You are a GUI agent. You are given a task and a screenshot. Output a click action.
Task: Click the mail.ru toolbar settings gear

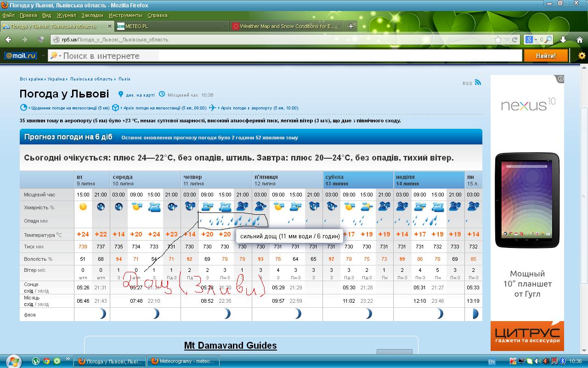coord(582,56)
